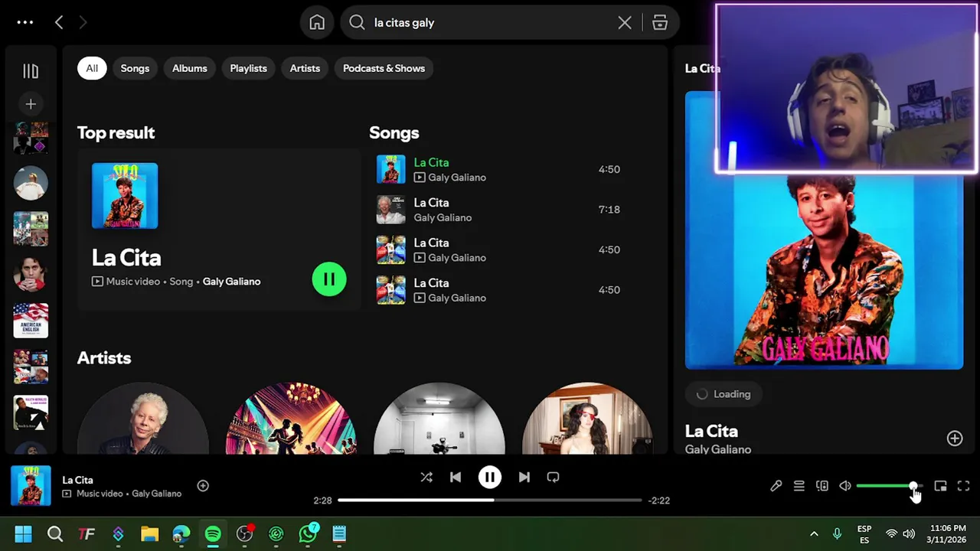Pause the top result with the green button
Image resolution: width=980 pixels, height=551 pixels.
(329, 279)
